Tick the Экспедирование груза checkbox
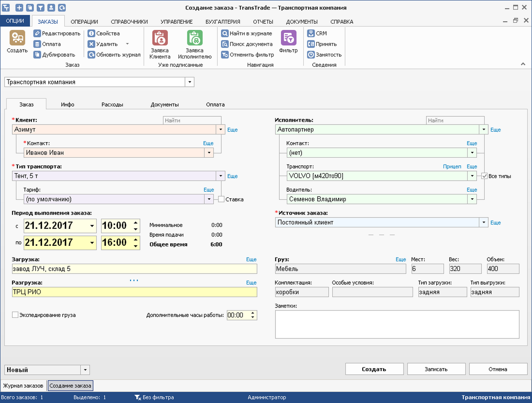 pos(15,315)
